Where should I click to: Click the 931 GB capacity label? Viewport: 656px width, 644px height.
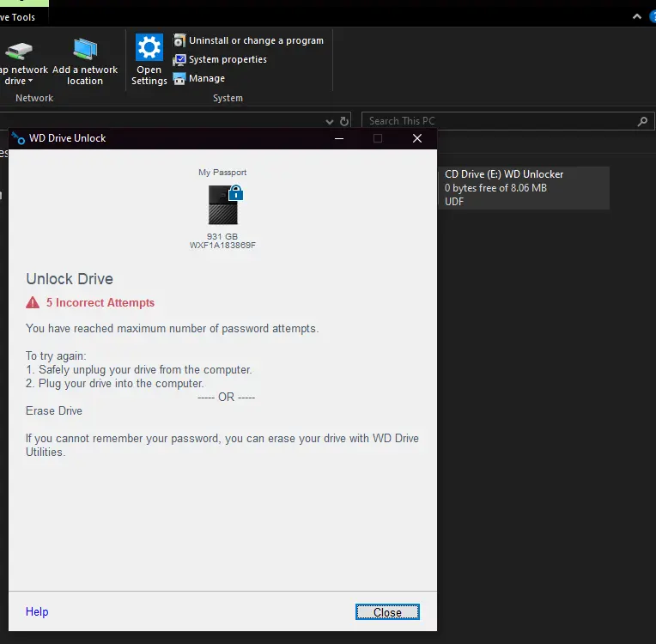coord(222,236)
